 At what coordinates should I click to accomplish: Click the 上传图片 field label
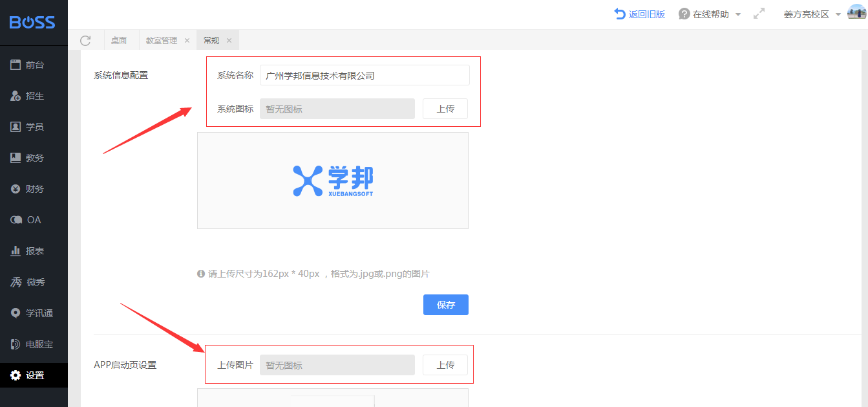click(x=235, y=365)
